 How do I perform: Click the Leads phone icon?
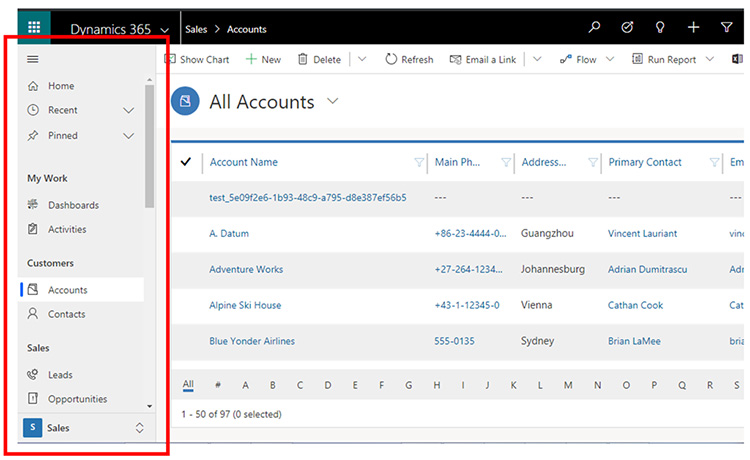click(33, 374)
